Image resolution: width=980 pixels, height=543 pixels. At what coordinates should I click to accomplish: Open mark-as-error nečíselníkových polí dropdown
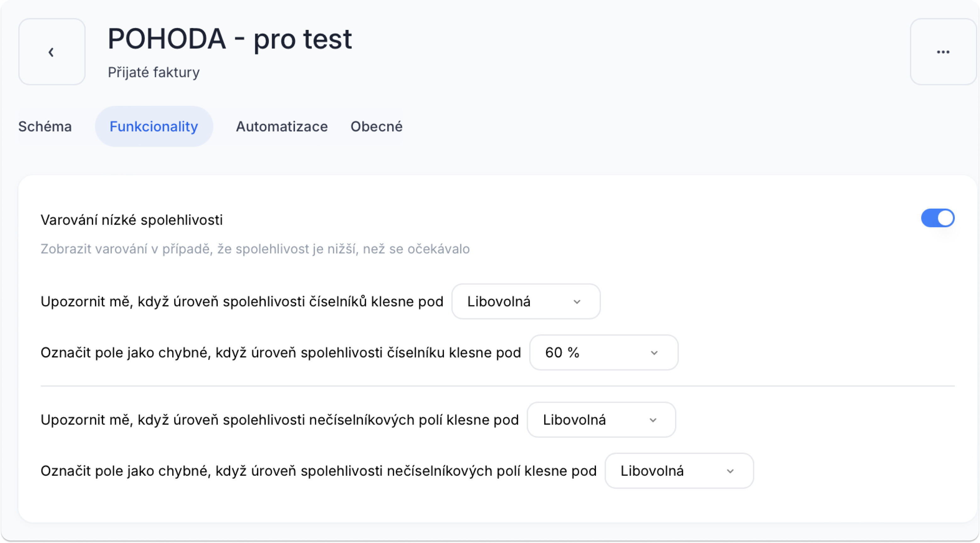click(x=679, y=471)
